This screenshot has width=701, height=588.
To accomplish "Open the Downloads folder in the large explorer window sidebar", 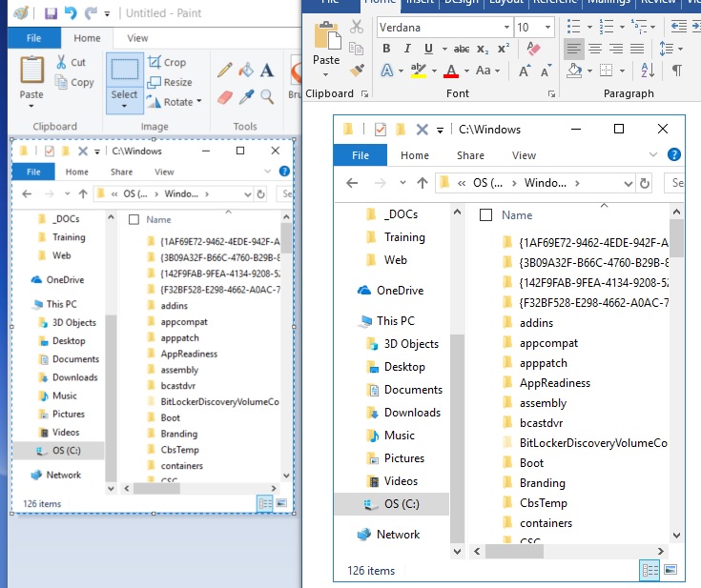I will 403,413.
